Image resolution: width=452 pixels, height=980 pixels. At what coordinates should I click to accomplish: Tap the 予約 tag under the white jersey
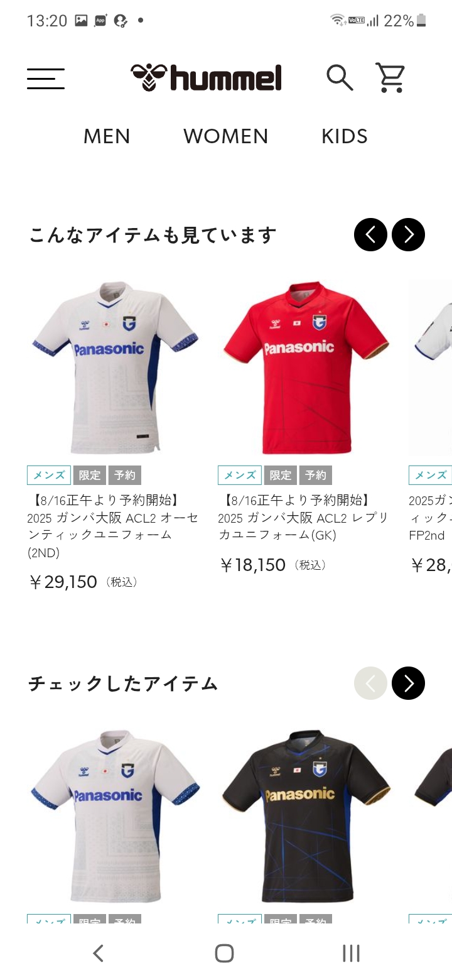[125, 476]
